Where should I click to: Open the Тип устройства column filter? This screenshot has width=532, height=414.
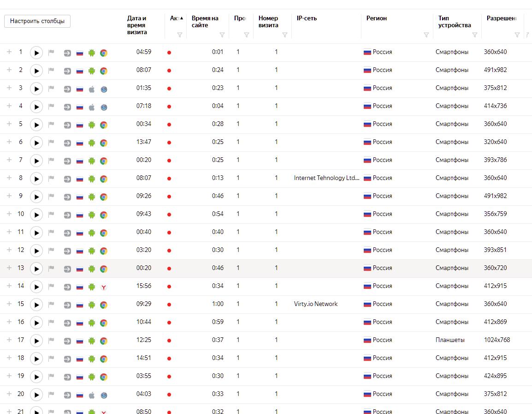474,35
